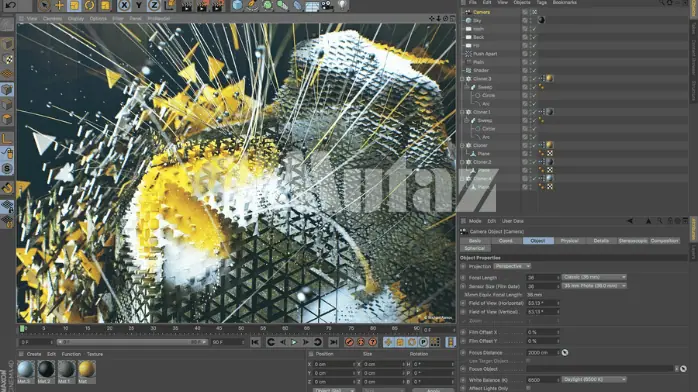Collapse the Cloner hierarchy
This screenshot has width=698, height=392.
pyautogui.click(x=462, y=145)
